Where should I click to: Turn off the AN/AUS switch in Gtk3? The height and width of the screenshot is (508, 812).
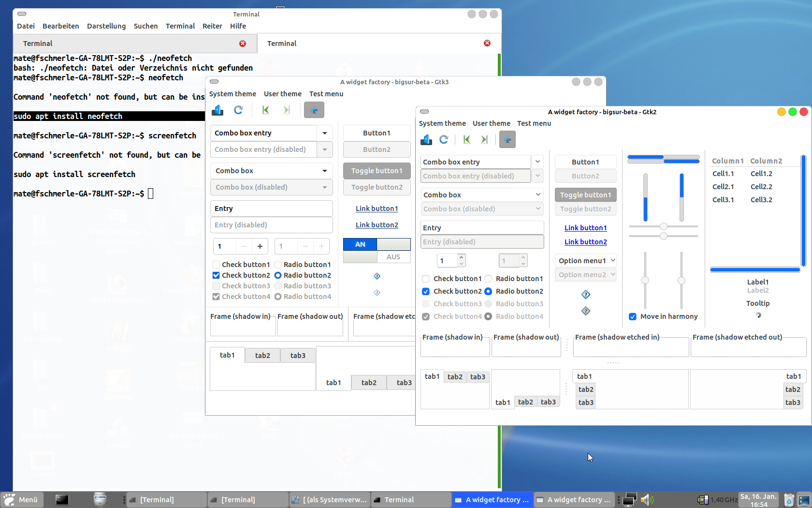(x=377, y=244)
